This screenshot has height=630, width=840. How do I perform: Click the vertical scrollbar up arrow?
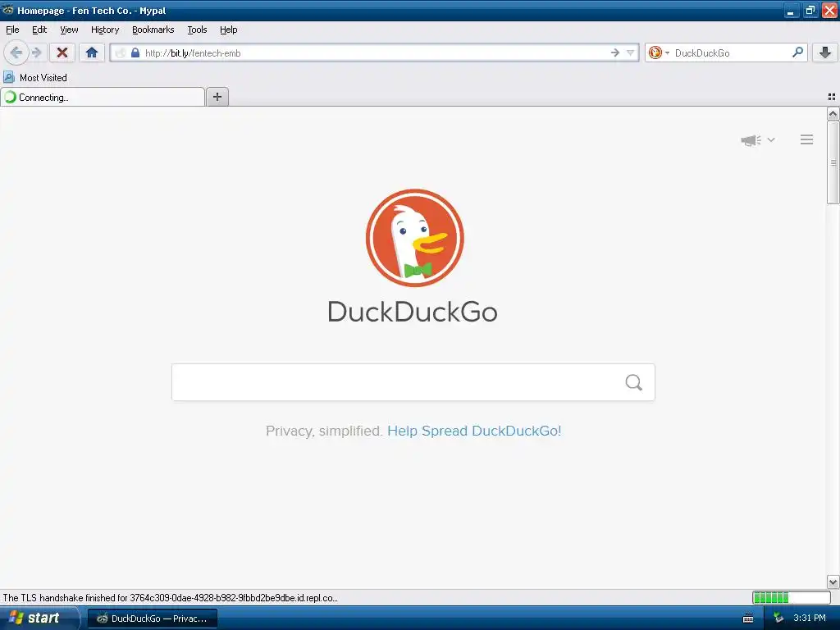[x=833, y=113]
